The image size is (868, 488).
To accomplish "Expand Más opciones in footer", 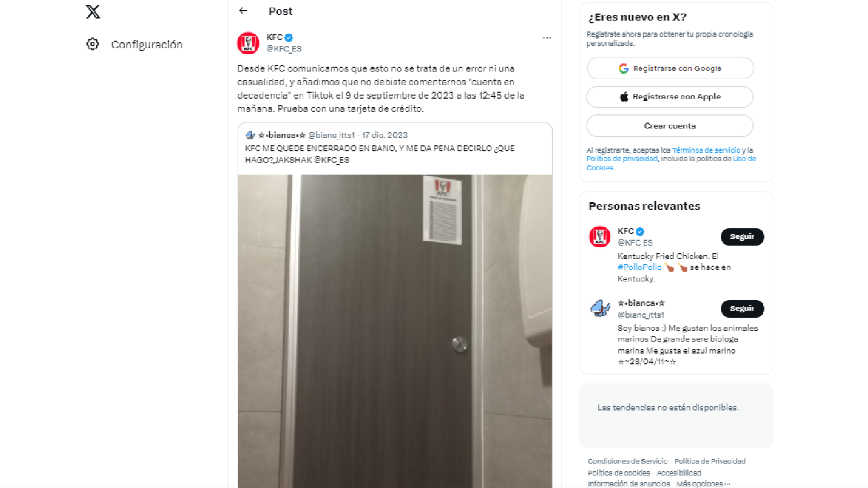I will pos(703,484).
